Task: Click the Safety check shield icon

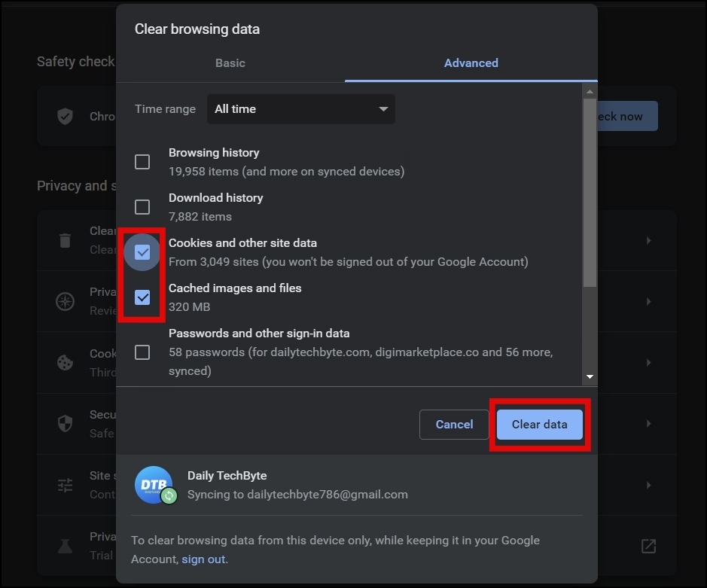Action: click(x=66, y=116)
